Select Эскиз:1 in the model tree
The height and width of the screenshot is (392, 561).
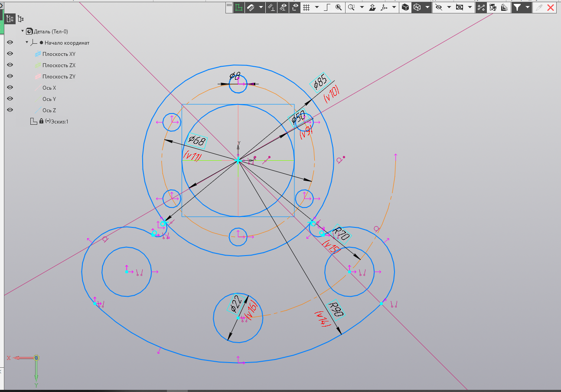60,122
